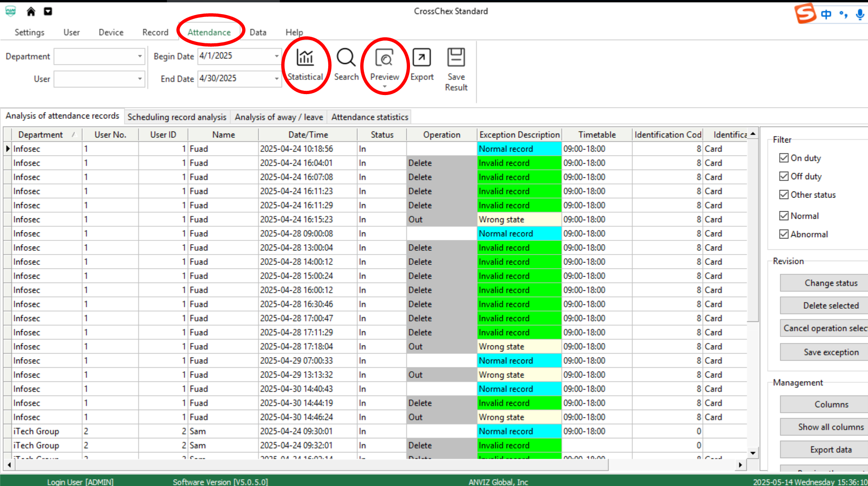Open the Settings menu

(x=30, y=32)
